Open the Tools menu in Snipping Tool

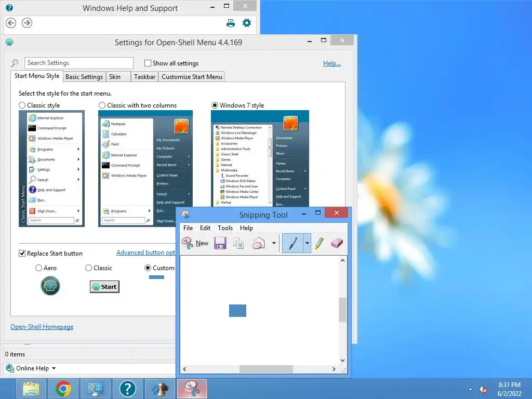coord(225,228)
